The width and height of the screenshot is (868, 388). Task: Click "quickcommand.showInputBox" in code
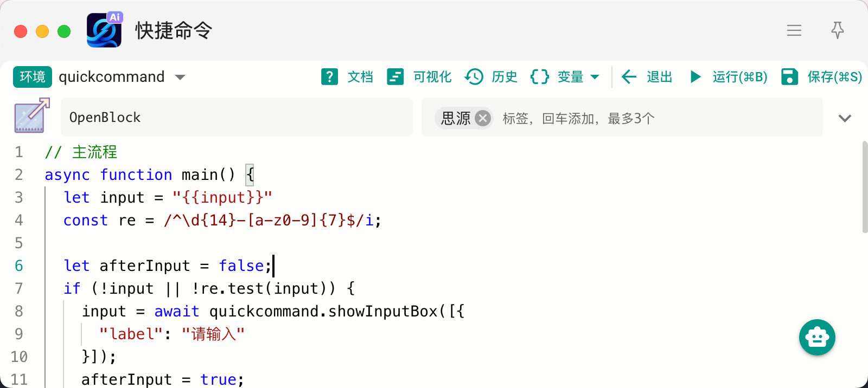[x=323, y=311]
